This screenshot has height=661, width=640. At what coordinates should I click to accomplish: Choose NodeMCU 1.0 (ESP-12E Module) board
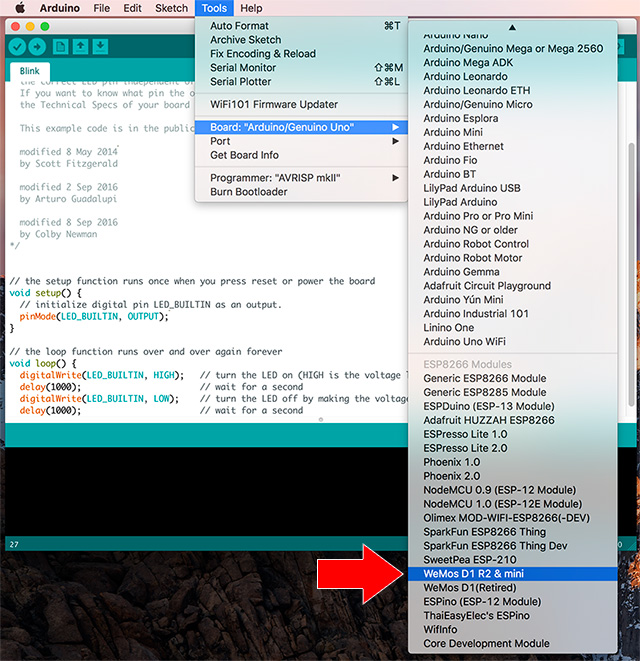coord(502,504)
